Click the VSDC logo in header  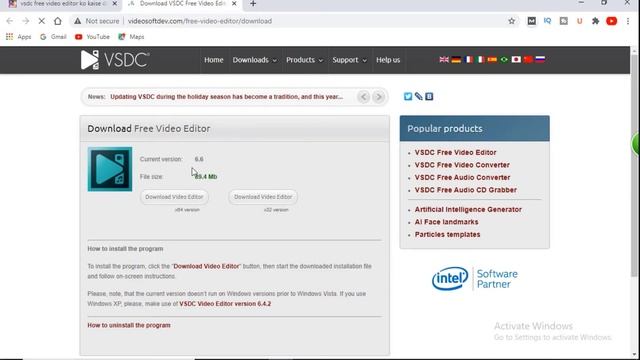click(115, 60)
